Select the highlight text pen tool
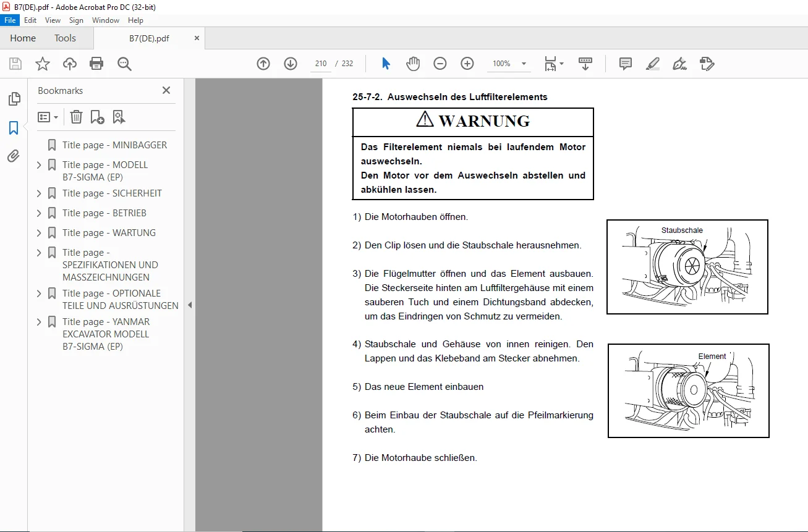The height and width of the screenshot is (532, 808). (x=653, y=64)
